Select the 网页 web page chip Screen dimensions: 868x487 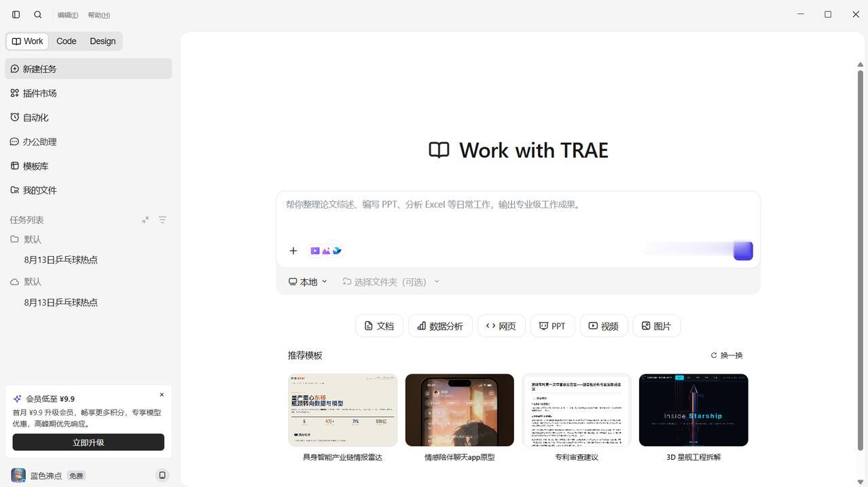[501, 326]
